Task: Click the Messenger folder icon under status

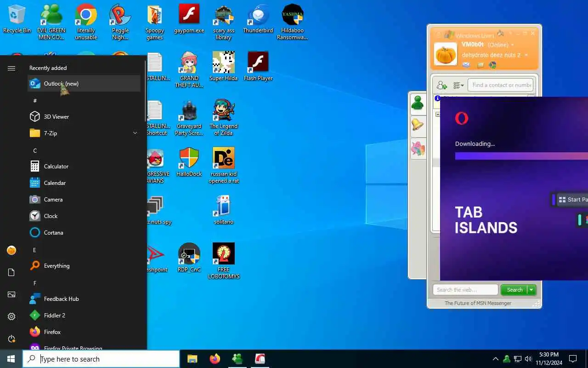Action: pos(480,65)
